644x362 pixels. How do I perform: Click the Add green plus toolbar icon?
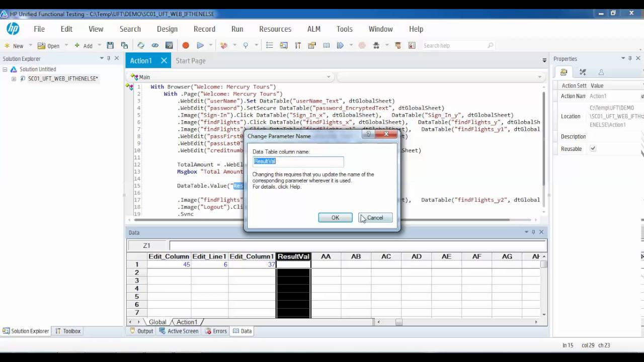[x=77, y=45]
